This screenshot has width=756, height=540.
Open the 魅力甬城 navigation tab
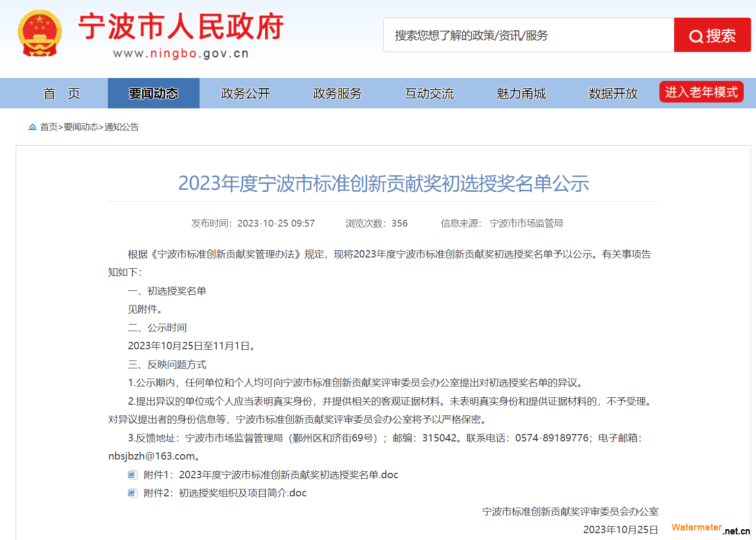click(x=521, y=93)
